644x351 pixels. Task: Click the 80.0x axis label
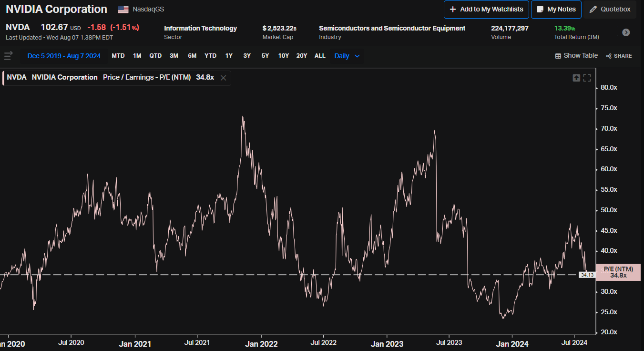pyautogui.click(x=609, y=87)
